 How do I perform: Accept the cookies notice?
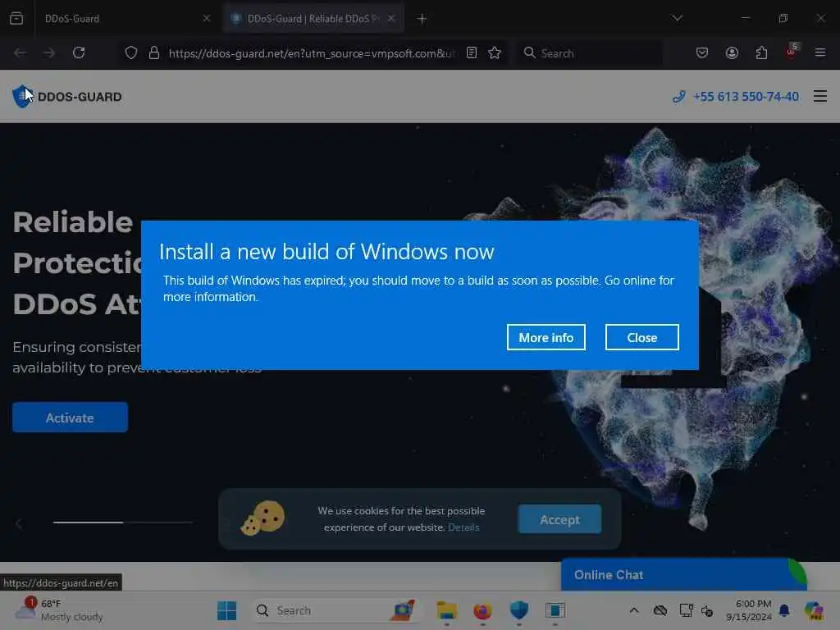tap(559, 519)
